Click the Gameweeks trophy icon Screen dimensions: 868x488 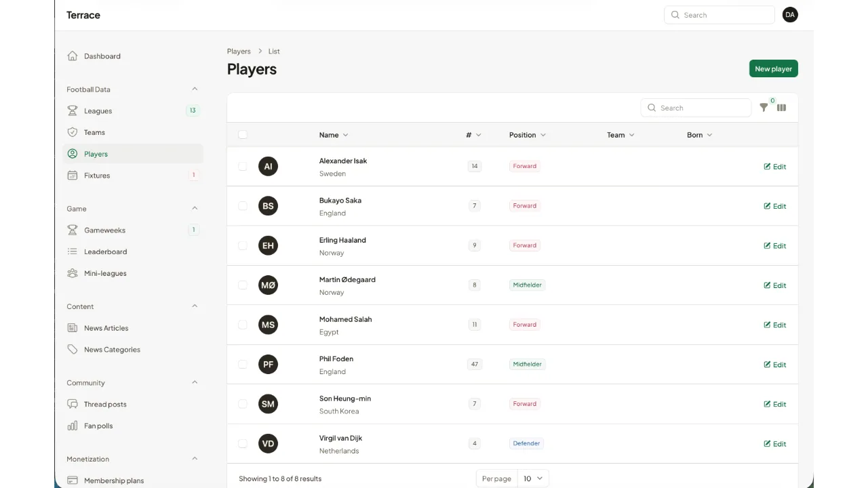[73, 230]
